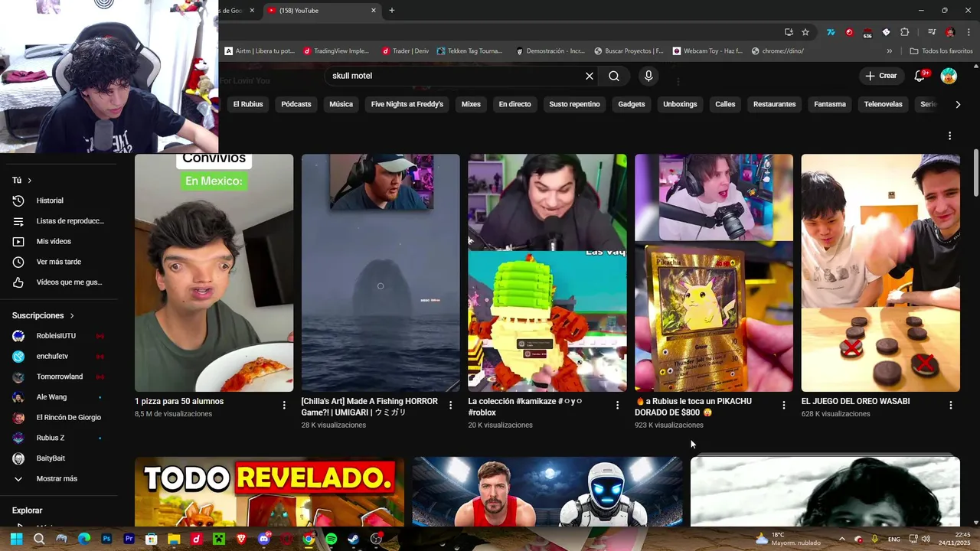
Task: Open Minecraft from the taskbar
Action: coord(219,539)
